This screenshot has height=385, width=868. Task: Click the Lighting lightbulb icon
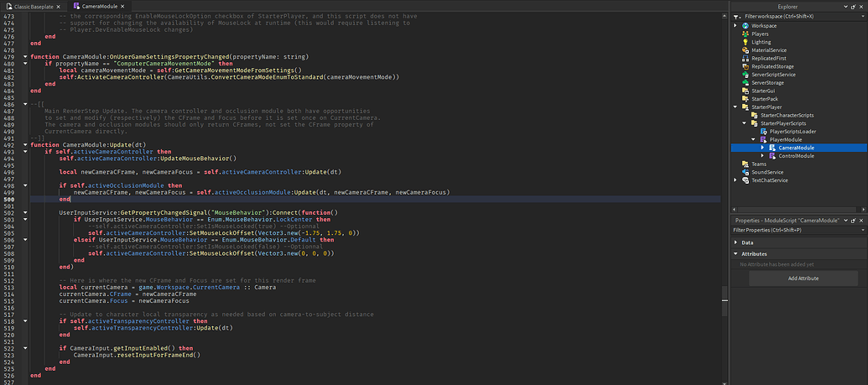pyautogui.click(x=745, y=42)
